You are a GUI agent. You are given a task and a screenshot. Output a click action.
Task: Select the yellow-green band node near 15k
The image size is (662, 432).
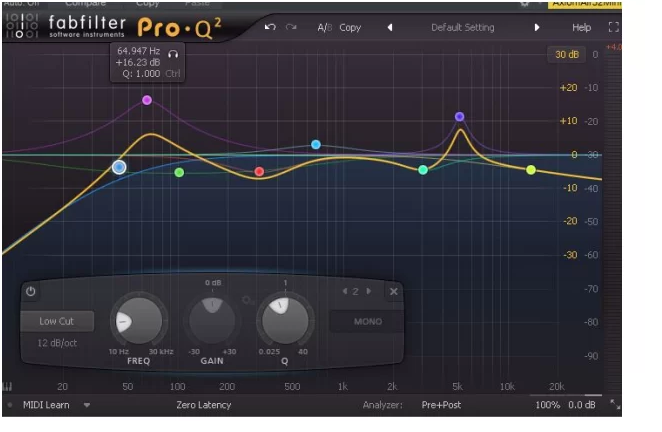click(531, 170)
